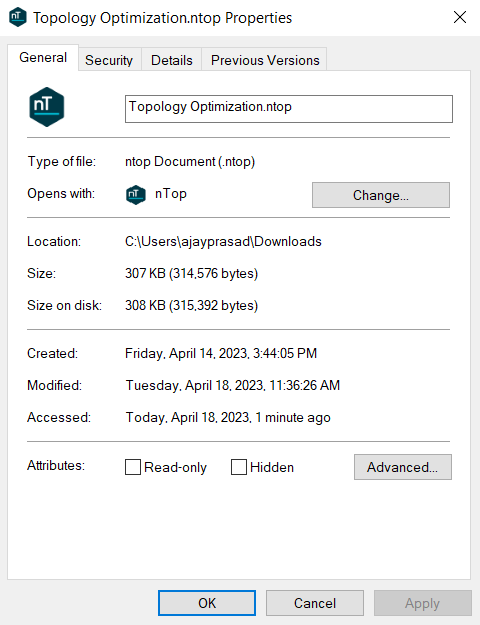The image size is (480, 625).
Task: Click the Location path C:\Users\ajayprasad\Downloads
Action: [223, 242]
